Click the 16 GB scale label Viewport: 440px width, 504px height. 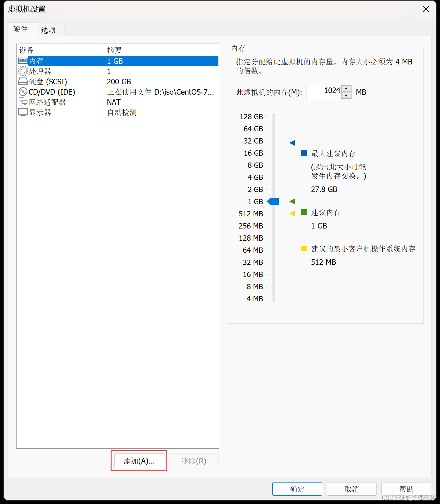point(253,153)
